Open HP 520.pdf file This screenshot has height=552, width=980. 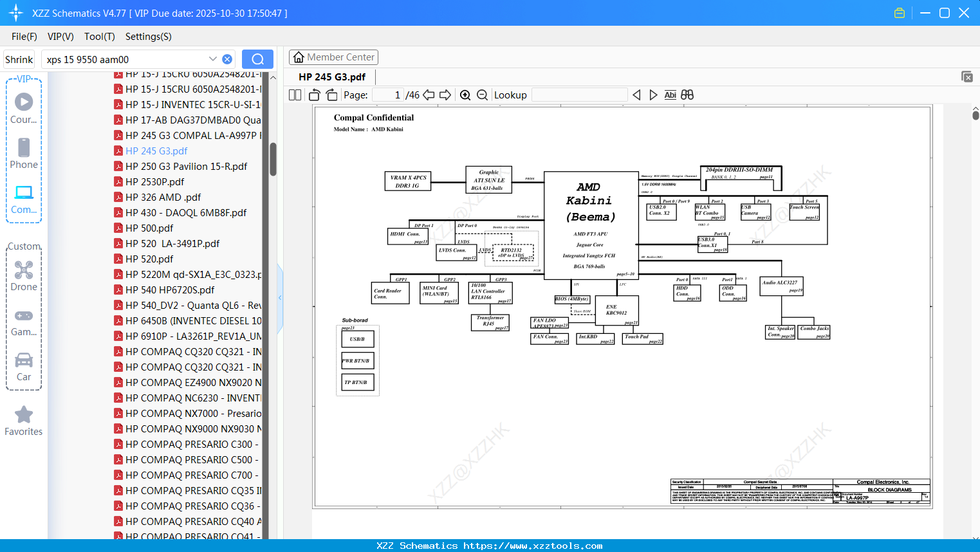pos(144,259)
